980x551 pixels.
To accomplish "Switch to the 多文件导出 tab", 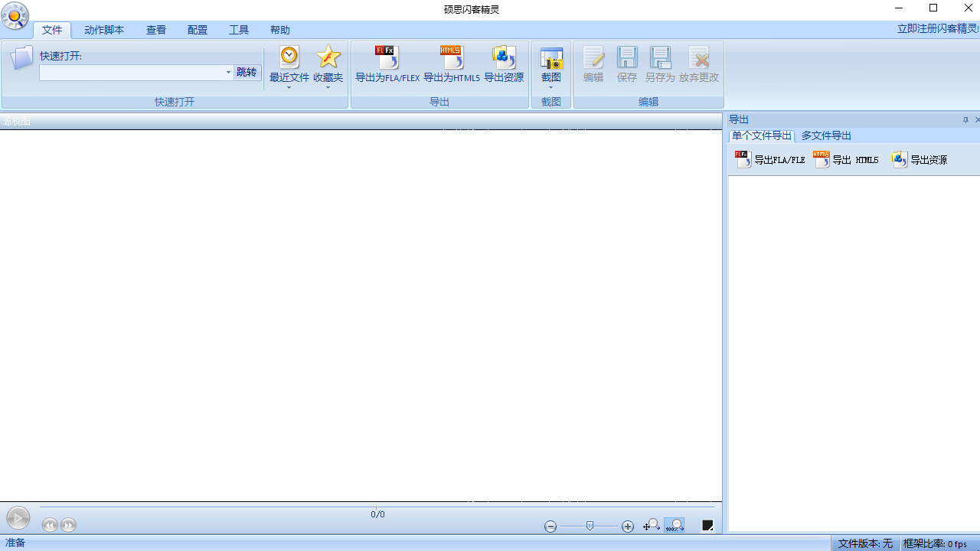I will (826, 135).
